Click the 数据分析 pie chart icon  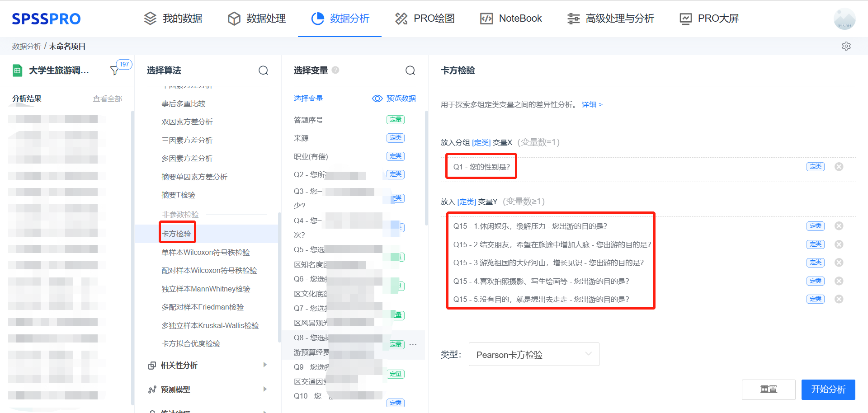point(318,19)
